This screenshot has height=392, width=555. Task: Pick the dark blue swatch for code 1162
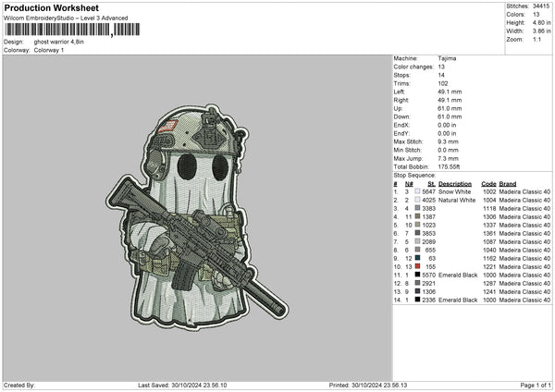pos(418,258)
